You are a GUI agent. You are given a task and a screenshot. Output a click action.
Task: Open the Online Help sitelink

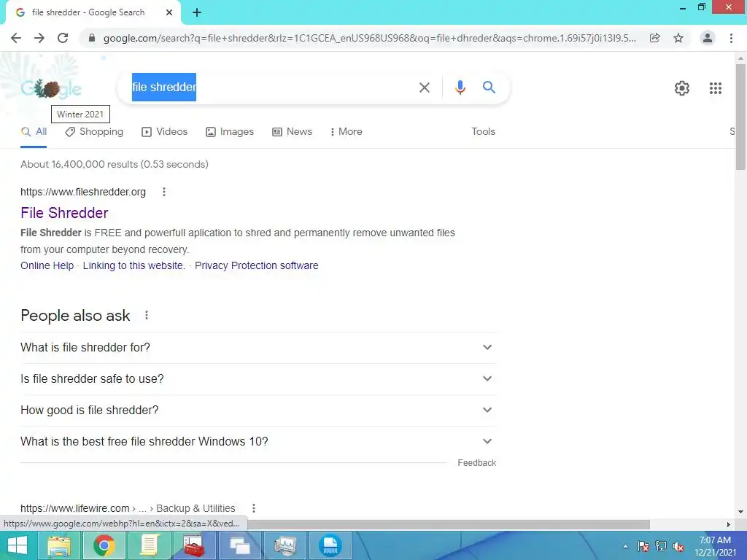47,265
